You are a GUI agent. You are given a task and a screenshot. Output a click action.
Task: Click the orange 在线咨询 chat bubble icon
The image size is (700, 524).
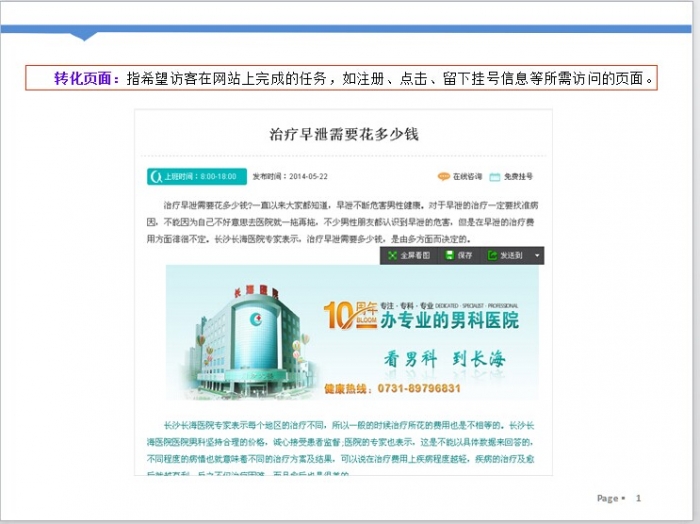[x=443, y=177]
